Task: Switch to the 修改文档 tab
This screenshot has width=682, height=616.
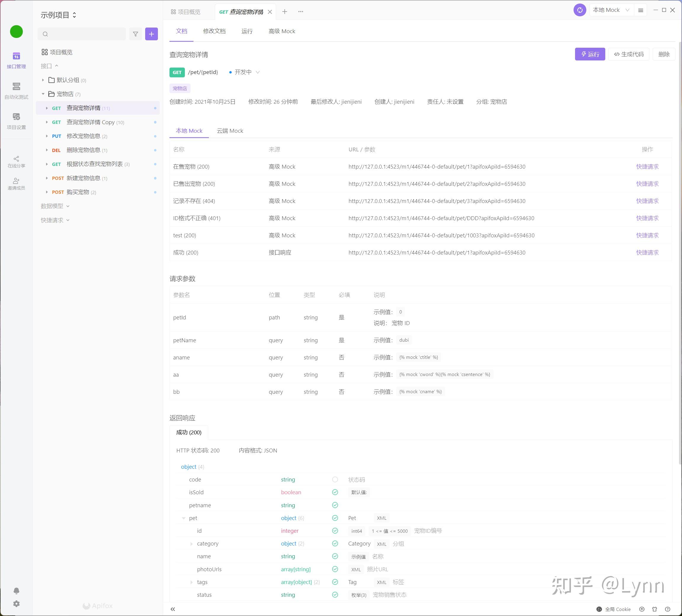Action: point(214,31)
